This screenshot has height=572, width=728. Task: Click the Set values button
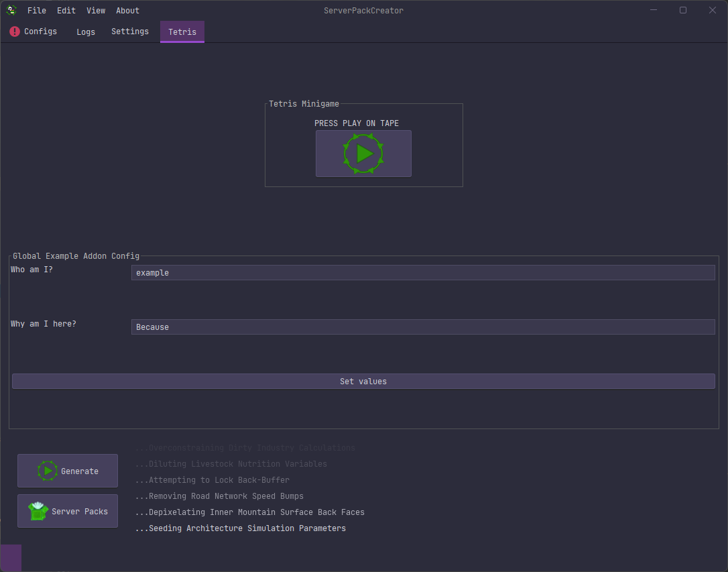tap(363, 382)
